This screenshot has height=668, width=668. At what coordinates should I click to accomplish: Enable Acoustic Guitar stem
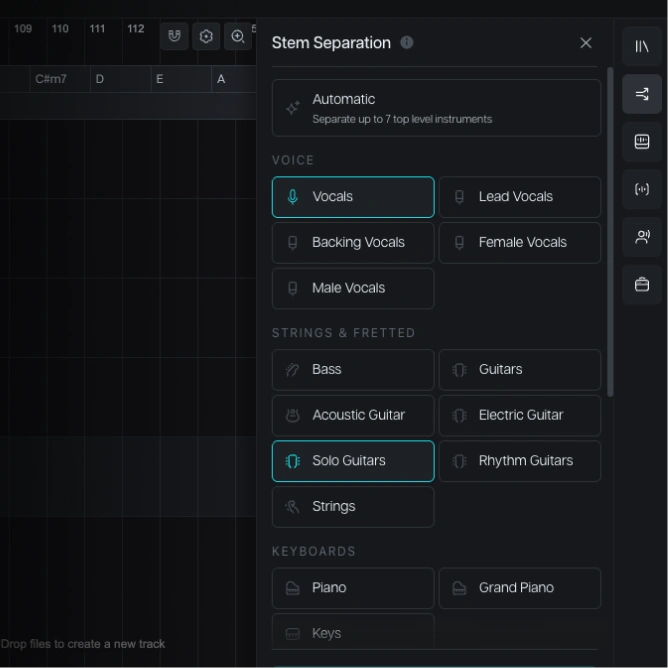pos(353,415)
